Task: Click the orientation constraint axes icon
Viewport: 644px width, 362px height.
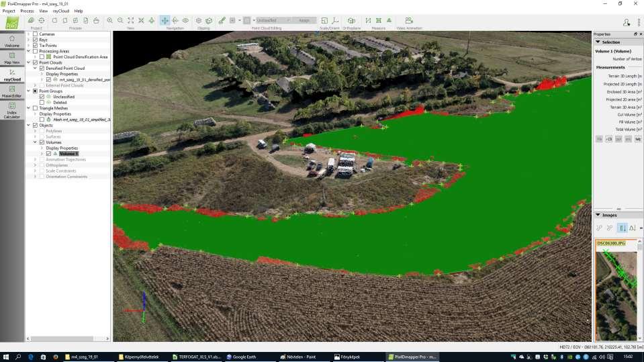Action: click(335, 21)
